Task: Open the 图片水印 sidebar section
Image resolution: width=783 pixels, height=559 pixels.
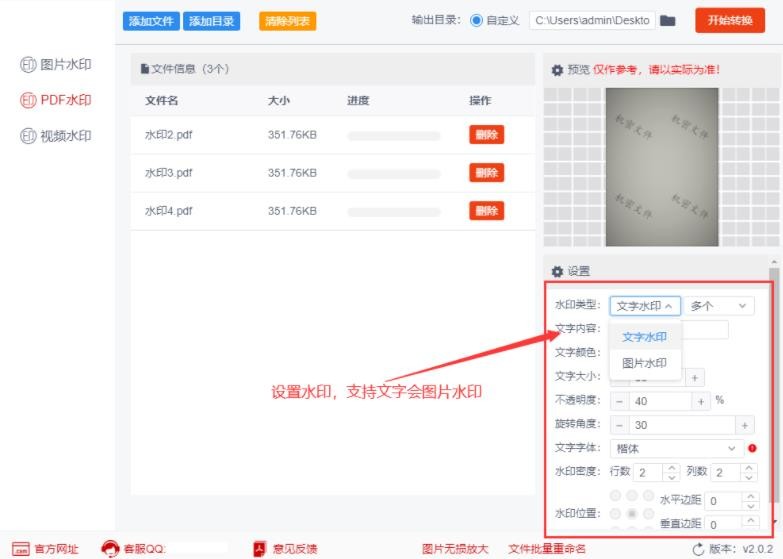Action: click(x=56, y=64)
